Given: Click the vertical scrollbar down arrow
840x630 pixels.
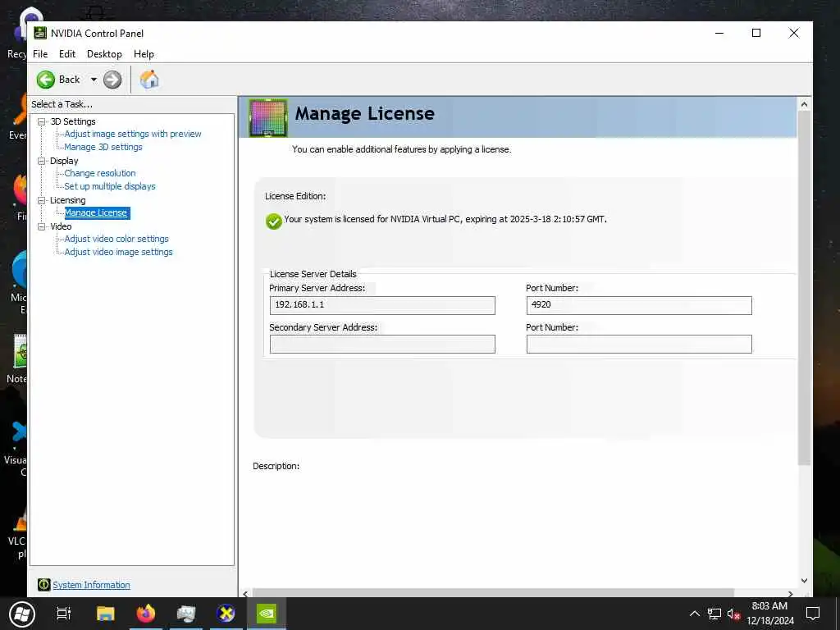Looking at the screenshot, I should [x=804, y=581].
